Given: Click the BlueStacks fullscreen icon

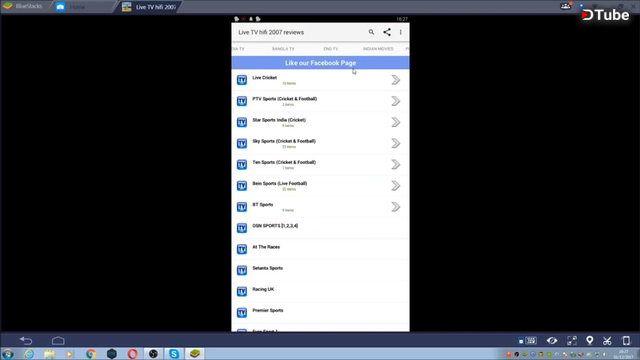Looking at the screenshot, I should (x=572, y=340).
